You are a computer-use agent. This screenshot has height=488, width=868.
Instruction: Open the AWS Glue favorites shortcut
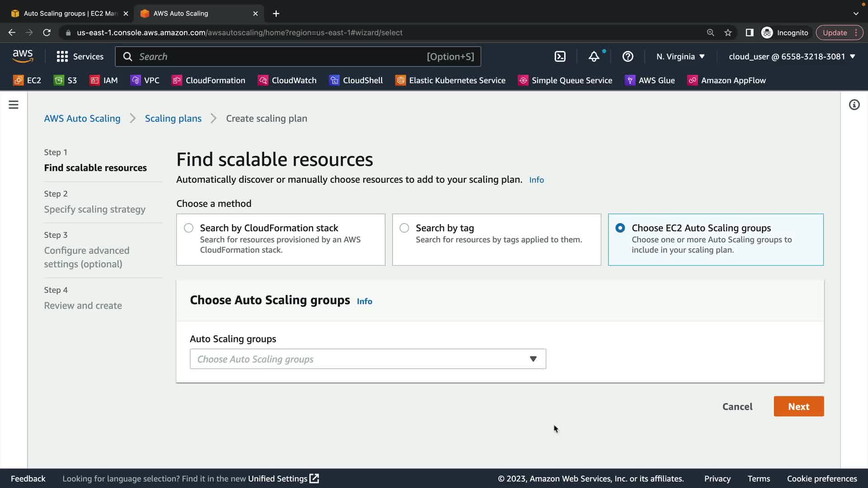tap(650, 80)
